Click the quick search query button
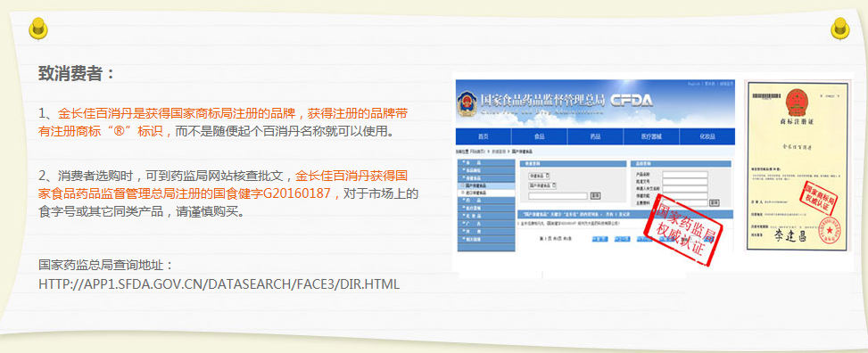 (595, 195)
